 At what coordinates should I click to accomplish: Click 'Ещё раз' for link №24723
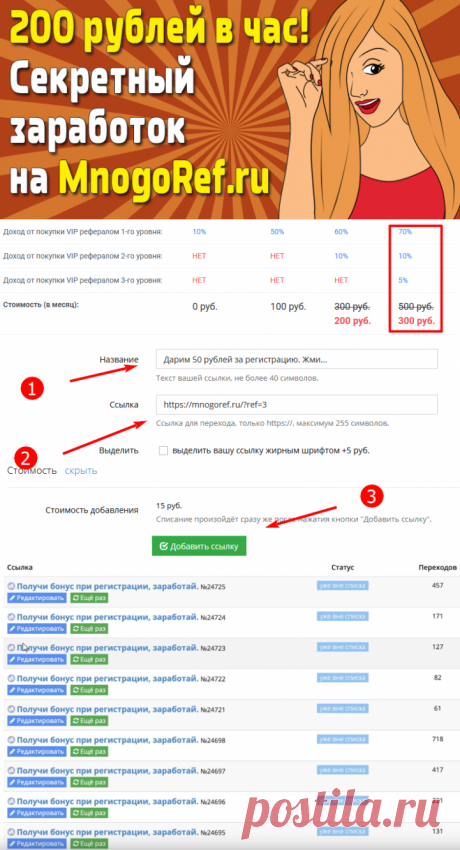point(89,659)
